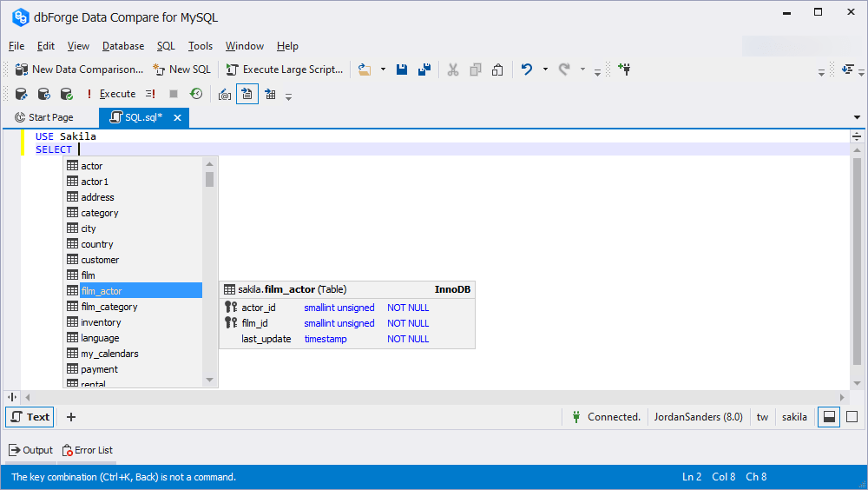Image resolution: width=868 pixels, height=490 pixels.
Task: Click the refresh connection database icon
Action: click(x=43, y=94)
